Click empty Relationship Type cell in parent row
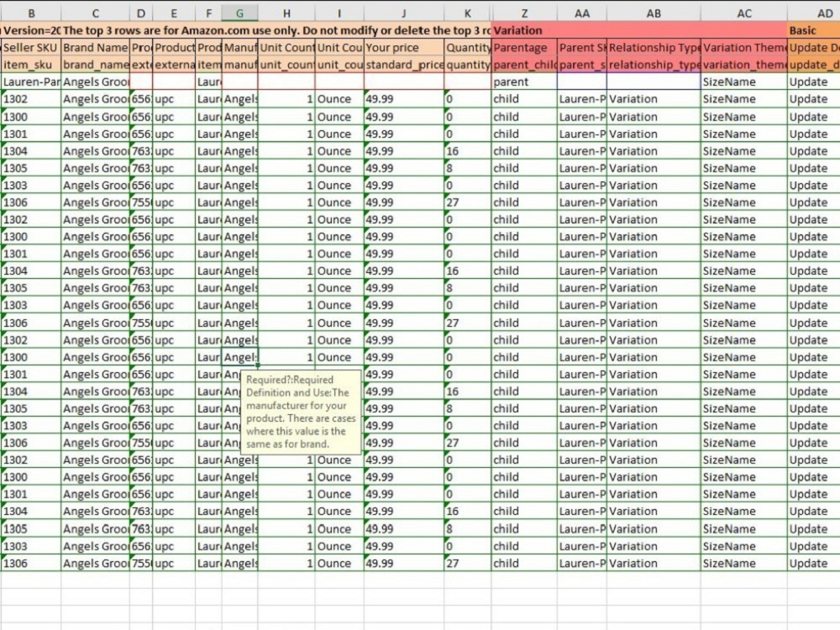 [654, 82]
